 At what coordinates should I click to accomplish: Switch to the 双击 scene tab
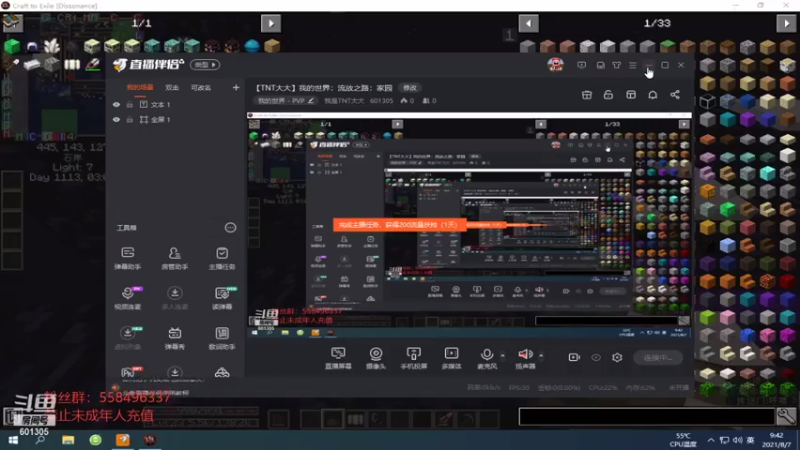pos(172,88)
